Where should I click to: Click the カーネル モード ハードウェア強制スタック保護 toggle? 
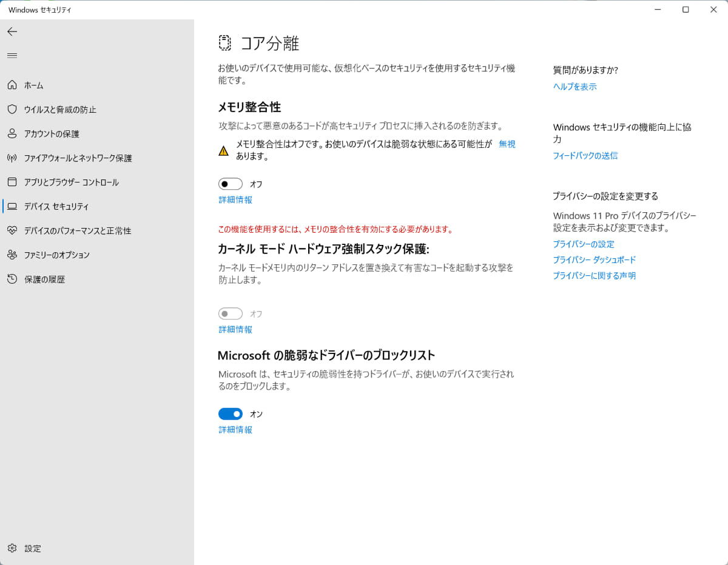230,313
